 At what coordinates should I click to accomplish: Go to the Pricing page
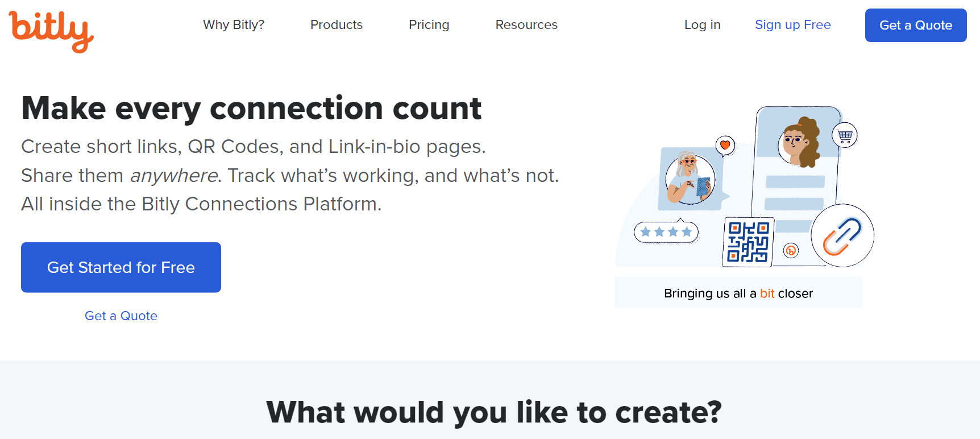[x=429, y=25]
